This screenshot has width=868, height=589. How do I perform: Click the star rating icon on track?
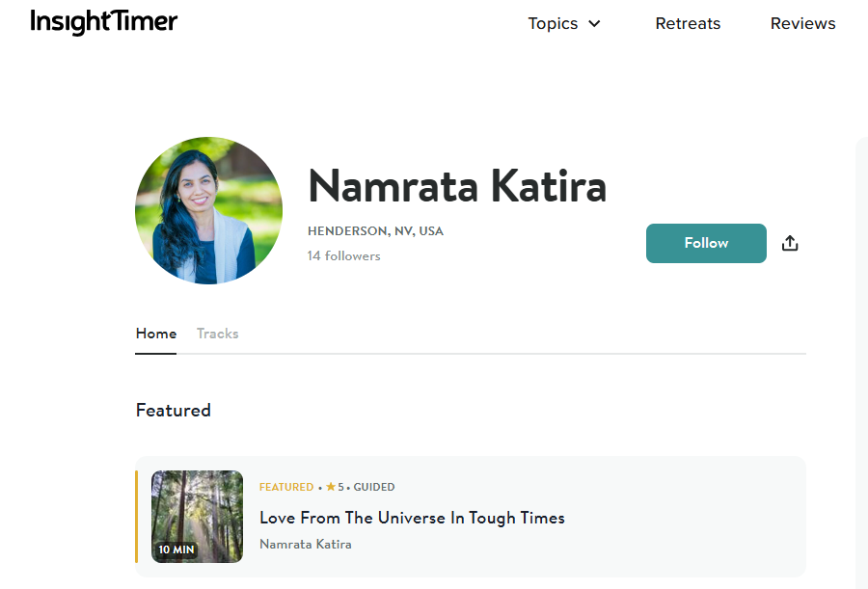pos(331,487)
